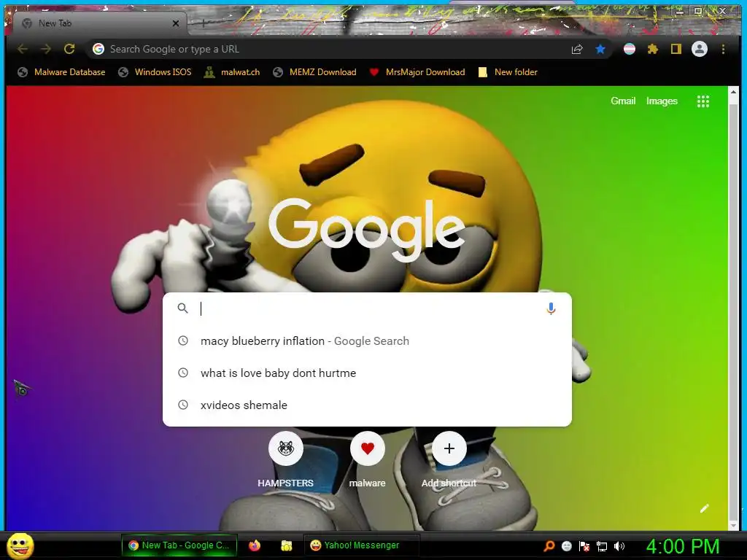This screenshot has height=560, width=747.
Task: Switch to Yahoo! Messenger taskbar button
Action: coord(361,545)
